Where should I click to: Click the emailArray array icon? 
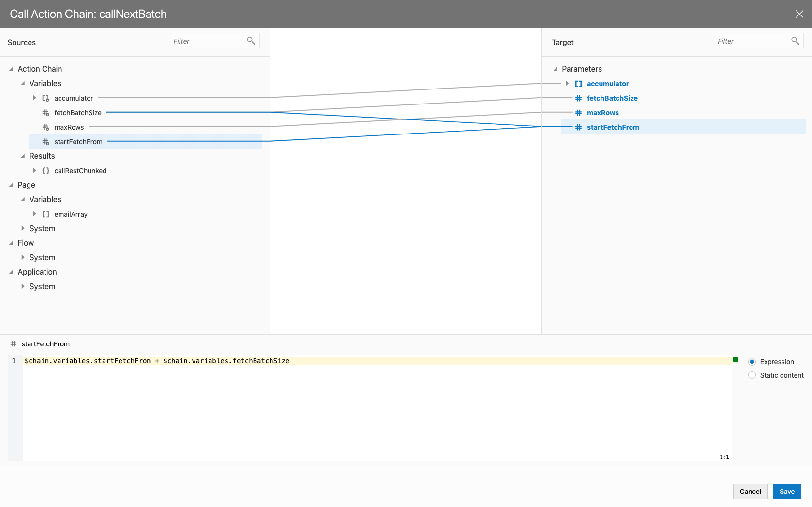(x=45, y=214)
